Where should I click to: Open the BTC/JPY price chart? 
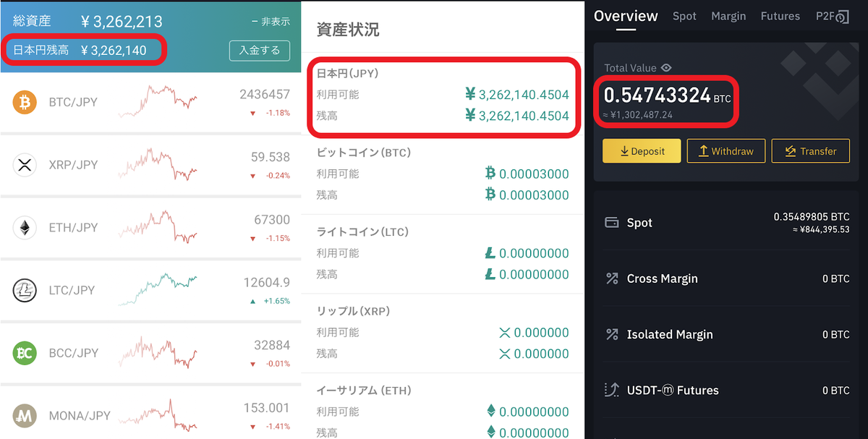click(x=158, y=101)
